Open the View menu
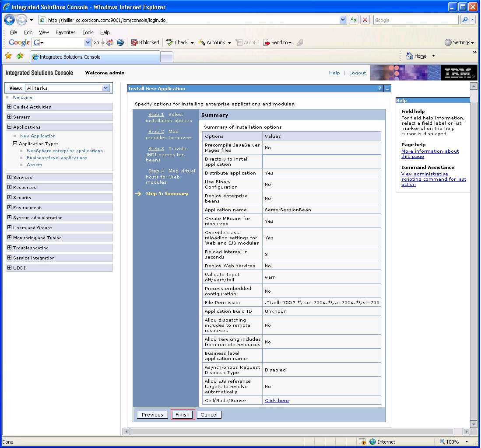 [x=44, y=32]
